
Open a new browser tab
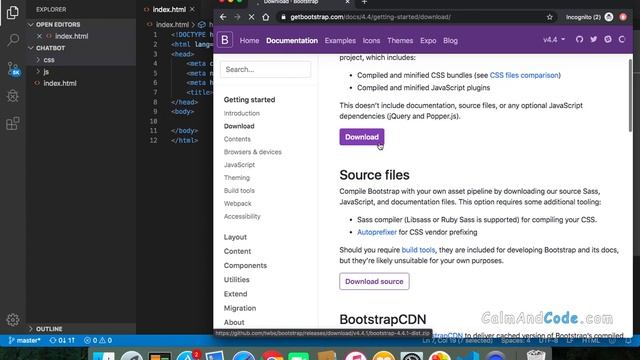coord(364,2)
